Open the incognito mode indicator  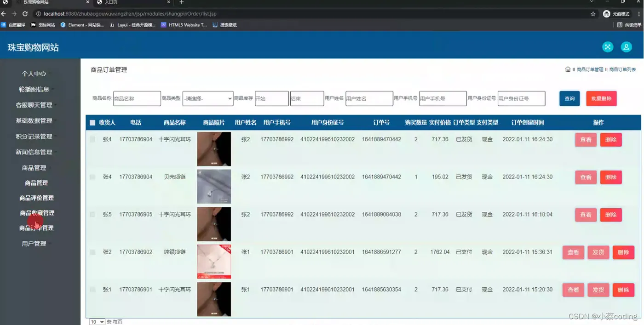[616, 14]
